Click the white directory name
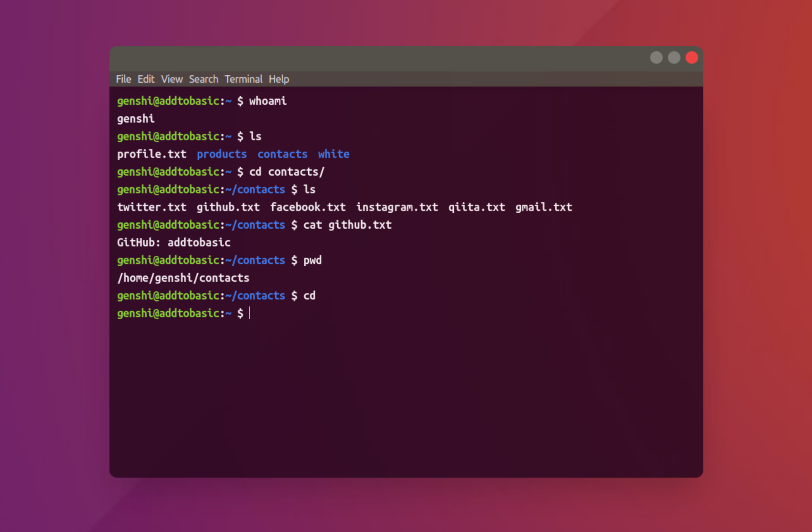Screen dimensions: 812x532 333,154
